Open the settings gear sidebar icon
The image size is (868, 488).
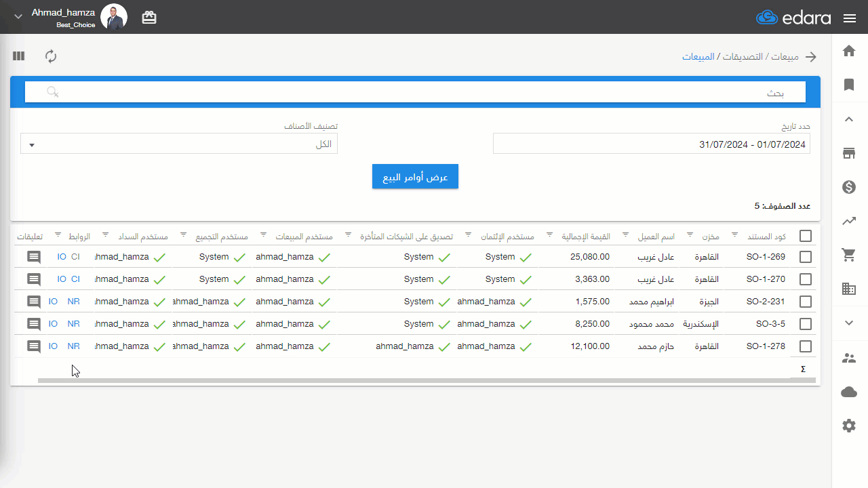click(848, 426)
